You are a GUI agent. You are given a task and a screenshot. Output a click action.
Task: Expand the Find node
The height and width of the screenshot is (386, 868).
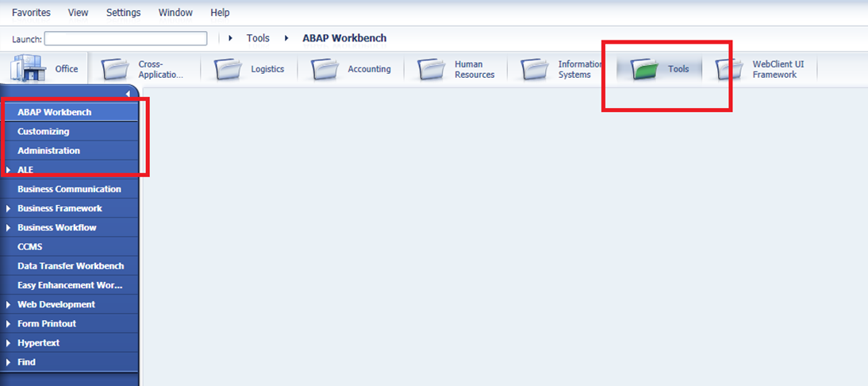8,362
